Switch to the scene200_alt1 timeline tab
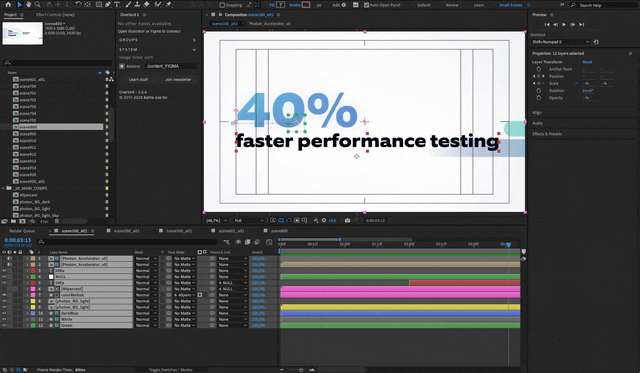The height and width of the screenshot is (373, 640). pos(127,231)
